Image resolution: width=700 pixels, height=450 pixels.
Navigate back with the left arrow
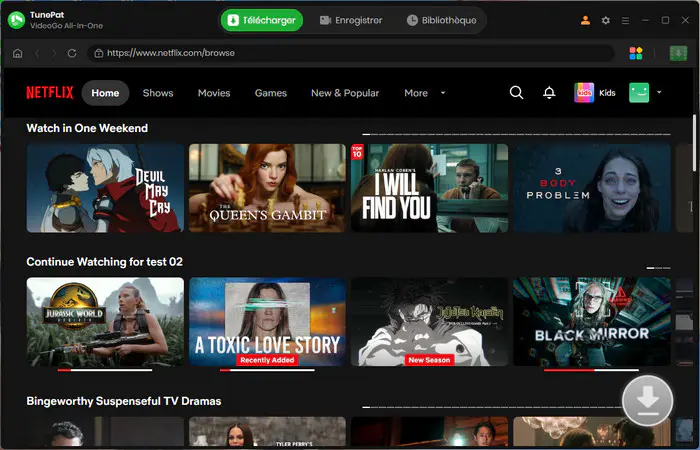point(37,53)
